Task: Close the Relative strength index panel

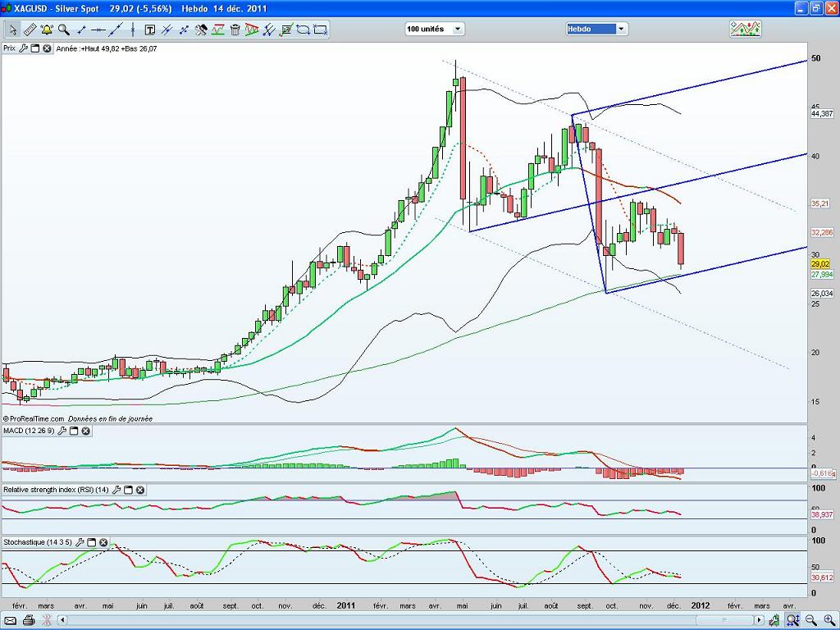Action: click(x=139, y=490)
